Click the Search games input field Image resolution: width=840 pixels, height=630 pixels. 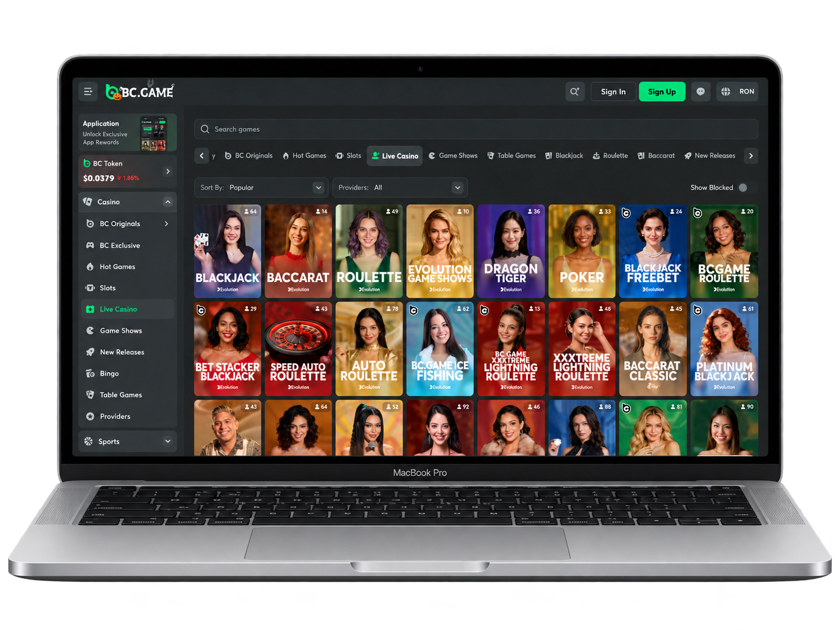coord(476,129)
